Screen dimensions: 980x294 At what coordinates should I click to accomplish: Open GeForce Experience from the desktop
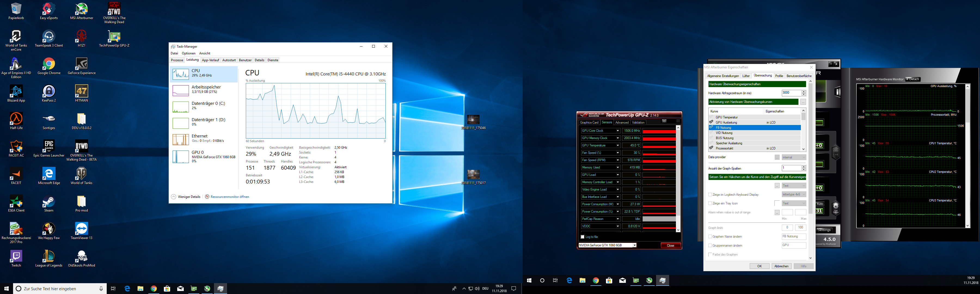tap(82, 64)
